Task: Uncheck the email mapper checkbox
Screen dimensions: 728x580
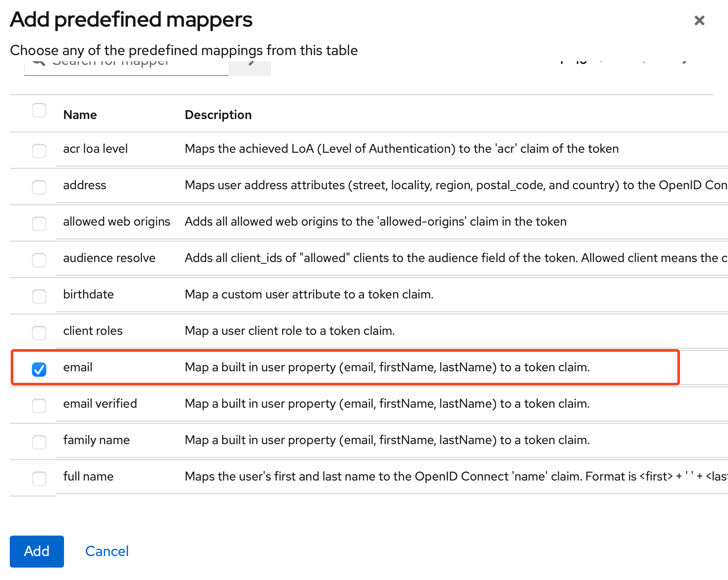Action: (39, 369)
